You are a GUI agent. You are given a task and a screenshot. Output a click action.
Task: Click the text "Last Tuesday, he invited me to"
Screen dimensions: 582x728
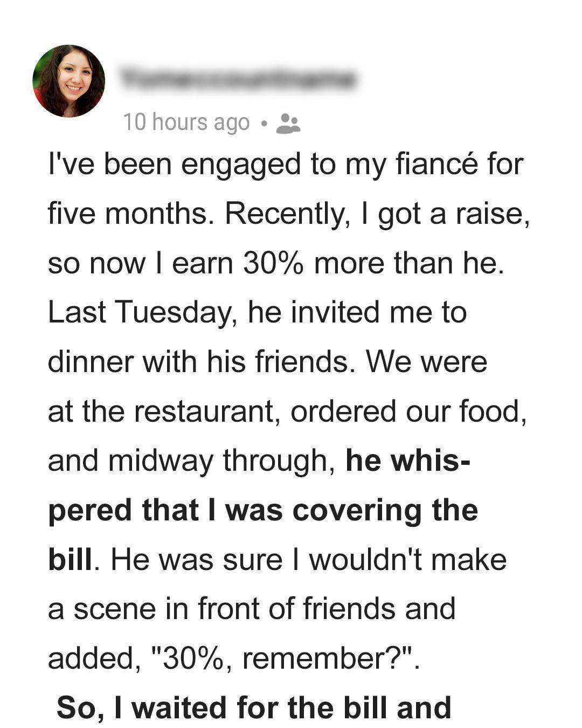pos(257,312)
